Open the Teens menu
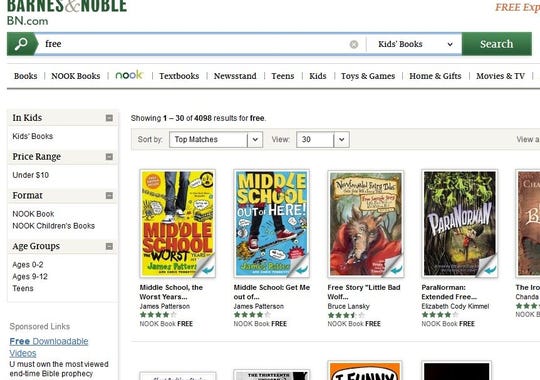Image resolution: width=540 pixels, height=380 pixels. coord(283,76)
